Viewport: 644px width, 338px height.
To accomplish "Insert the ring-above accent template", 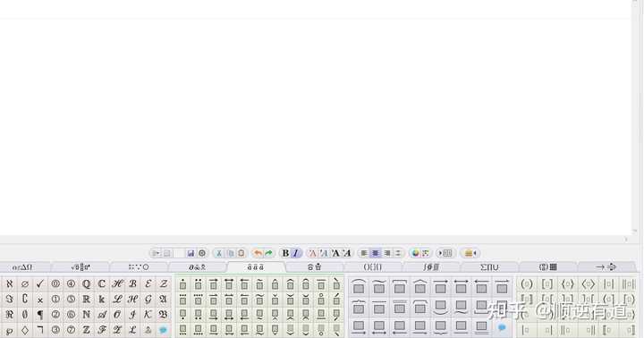I will point(321,300).
